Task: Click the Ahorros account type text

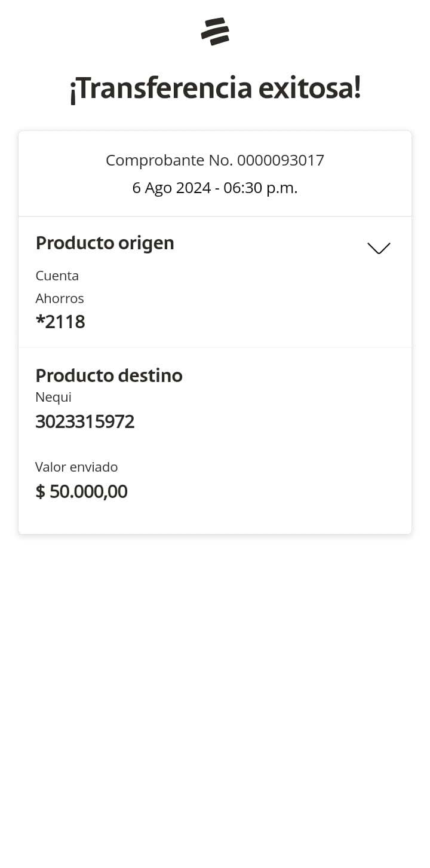Action: tap(60, 298)
